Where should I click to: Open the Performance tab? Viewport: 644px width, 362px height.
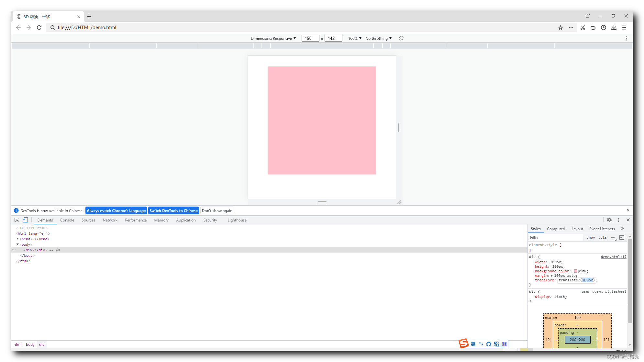click(136, 220)
